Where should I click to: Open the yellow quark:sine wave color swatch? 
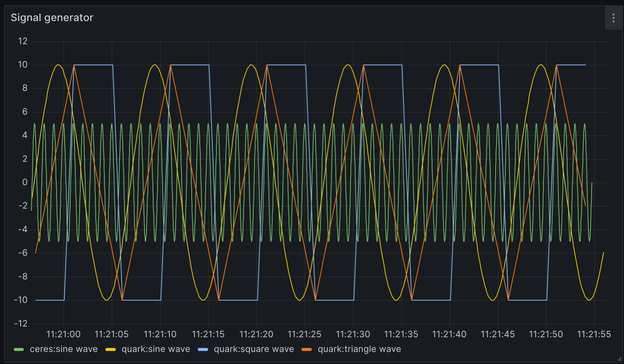coord(110,350)
